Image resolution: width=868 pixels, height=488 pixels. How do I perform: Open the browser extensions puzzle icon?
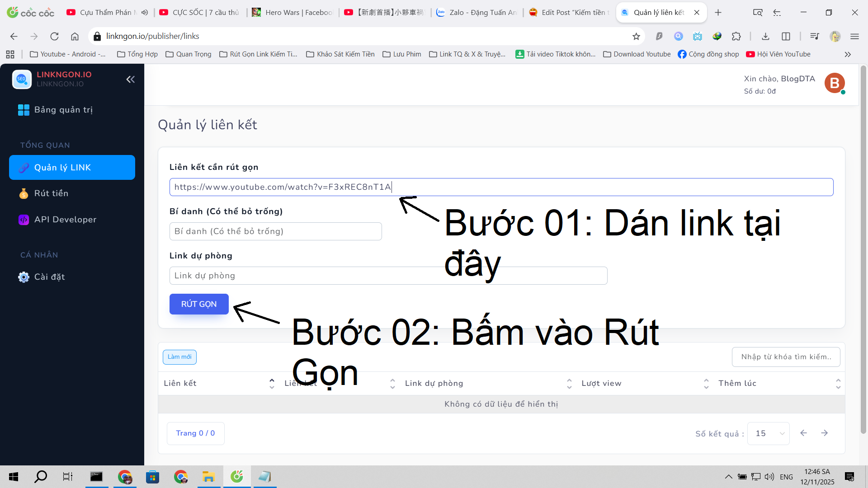coord(736,37)
